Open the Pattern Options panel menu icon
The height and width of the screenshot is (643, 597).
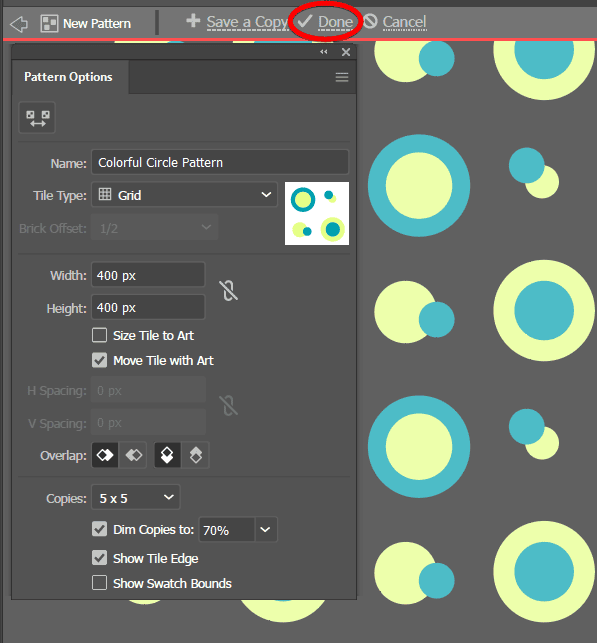[342, 77]
